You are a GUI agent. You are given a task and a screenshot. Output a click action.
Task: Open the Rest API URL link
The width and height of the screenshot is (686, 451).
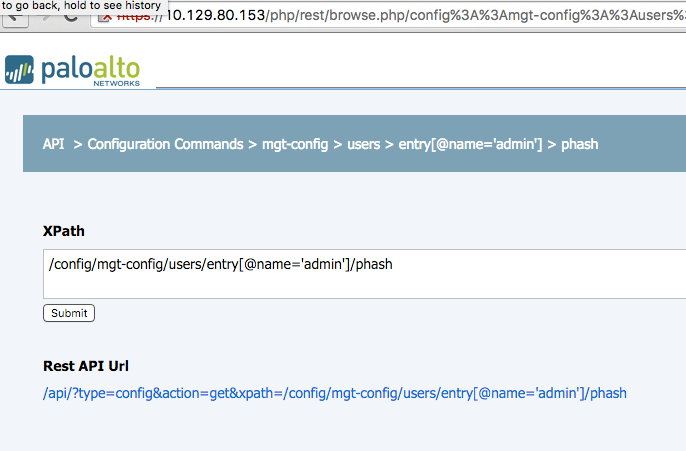(x=334, y=393)
